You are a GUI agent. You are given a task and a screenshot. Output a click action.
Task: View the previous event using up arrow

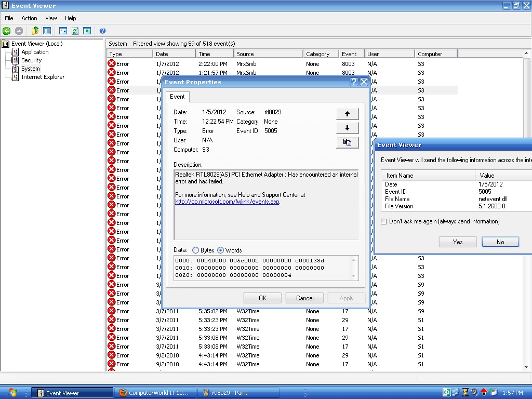click(347, 114)
